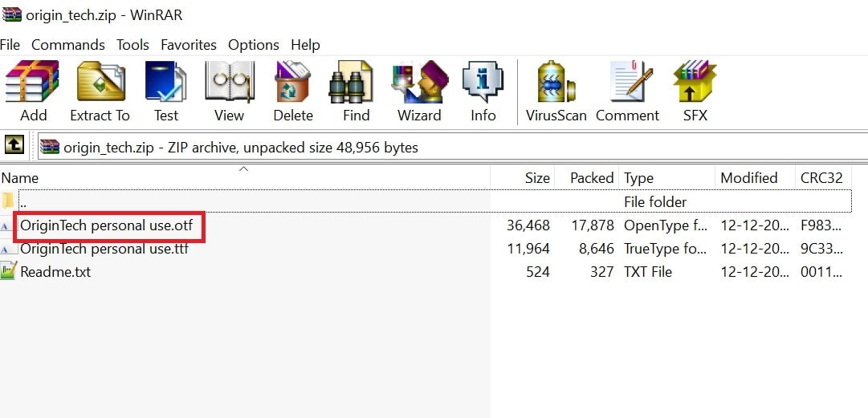Click the CRC32 value F983...

(x=821, y=225)
